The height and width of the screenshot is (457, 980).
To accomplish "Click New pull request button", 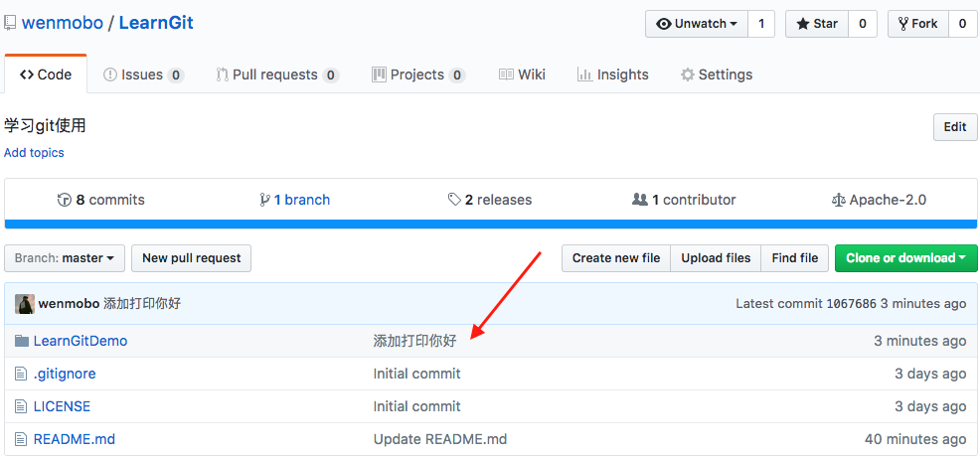I will 191,258.
